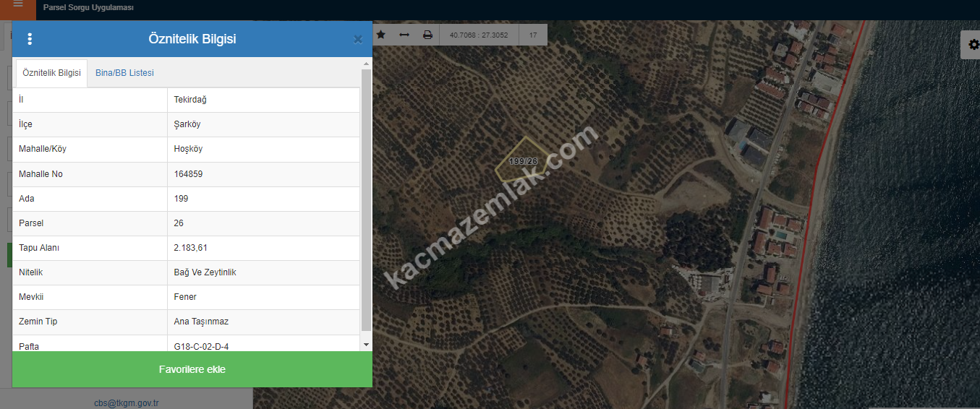The height and width of the screenshot is (409, 980).
Task: Click the print icon in the map toolbar
Action: 427,35
